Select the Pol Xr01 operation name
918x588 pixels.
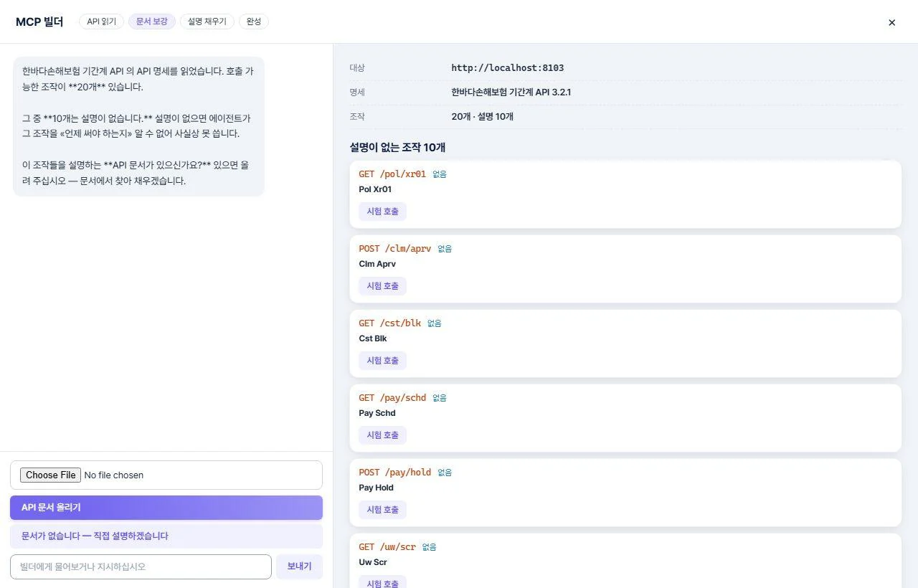375,190
